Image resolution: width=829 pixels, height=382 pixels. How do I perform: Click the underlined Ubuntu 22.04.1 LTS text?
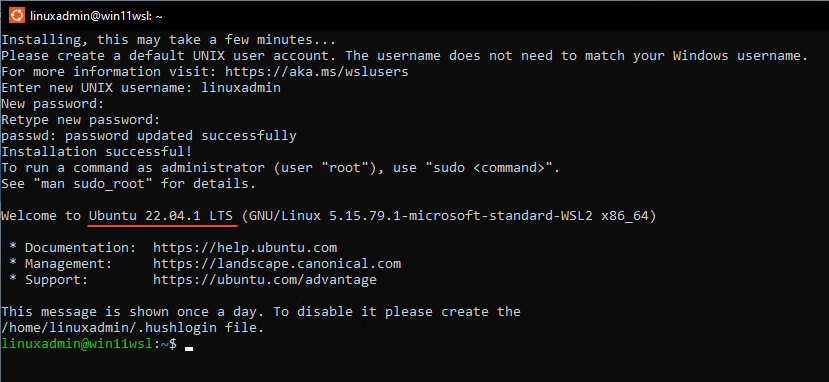163,216
